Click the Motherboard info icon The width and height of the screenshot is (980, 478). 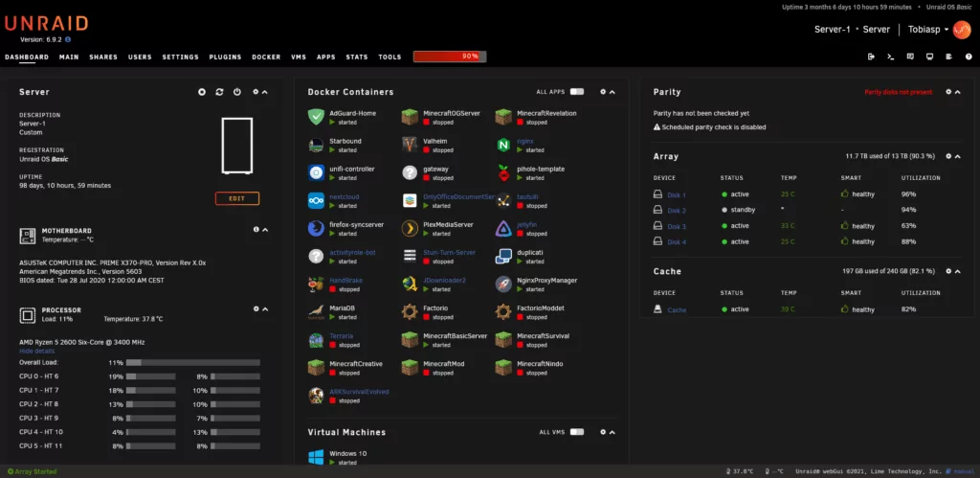coord(256,230)
